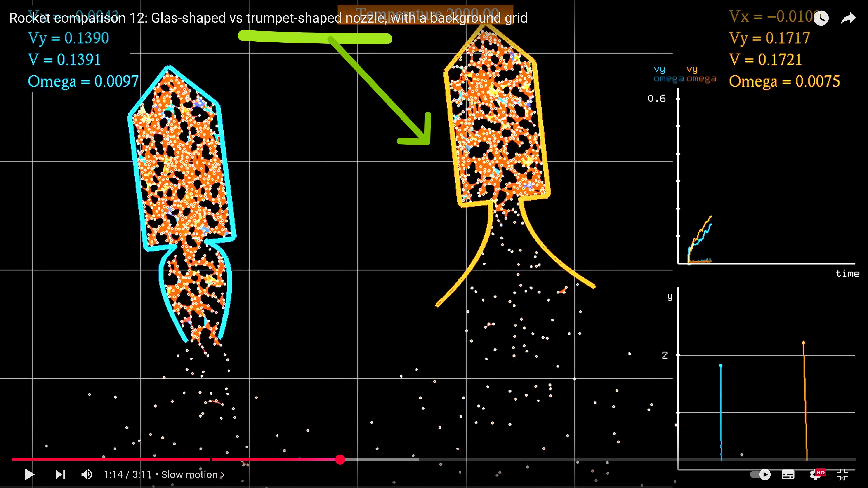Click the HD quality badge
Viewport: 868px width, 488px height.
tap(821, 472)
